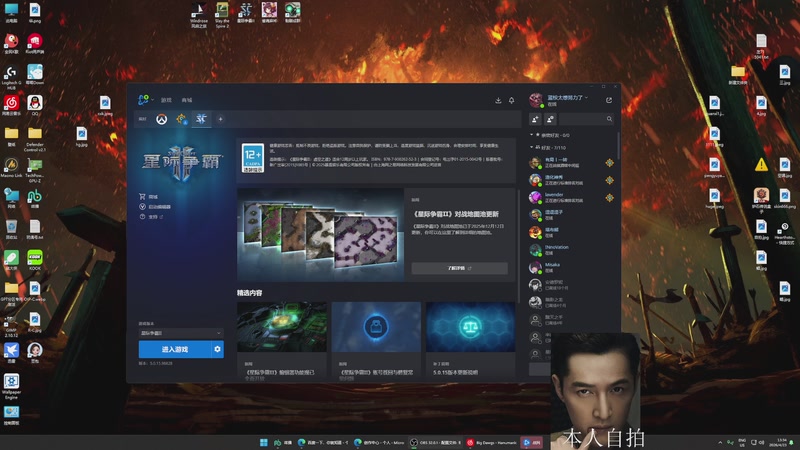Image resolution: width=800 pixels, height=450 pixels.
Task: Select the friend named lavender
Action: [571, 197]
